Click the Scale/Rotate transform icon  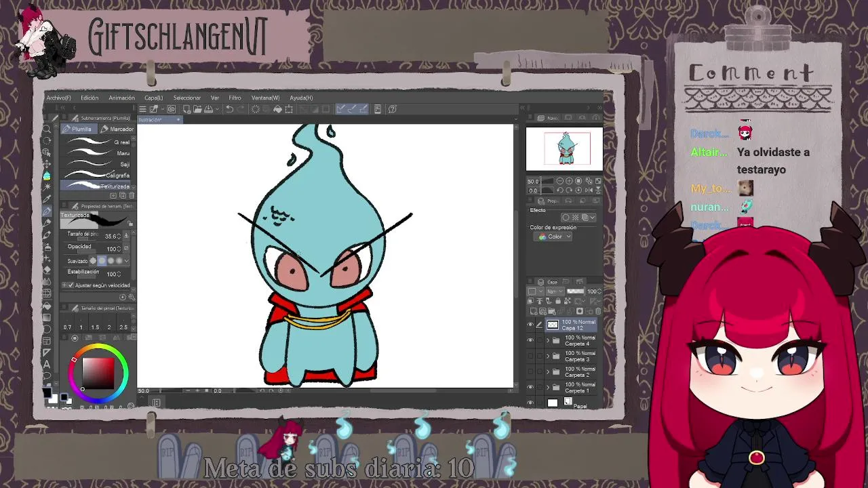click(x=289, y=109)
